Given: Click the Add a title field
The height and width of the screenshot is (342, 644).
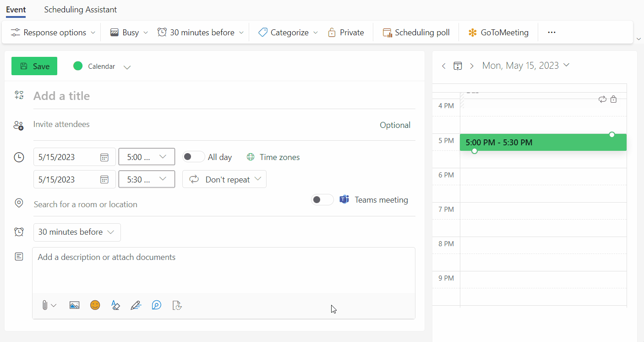Looking at the screenshot, I should tap(137, 95).
